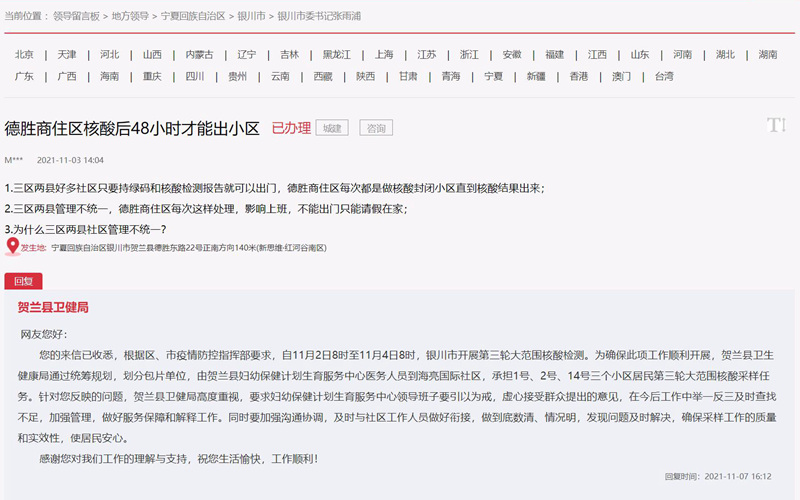Viewport: 800px width, 500px height.
Task: Select the 银川市 breadcrumb link
Action: point(252,17)
